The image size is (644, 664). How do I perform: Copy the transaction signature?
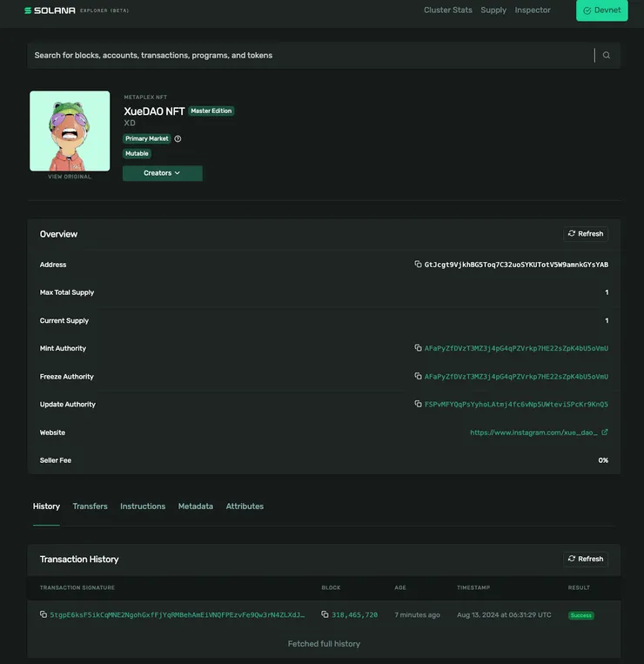pos(44,614)
